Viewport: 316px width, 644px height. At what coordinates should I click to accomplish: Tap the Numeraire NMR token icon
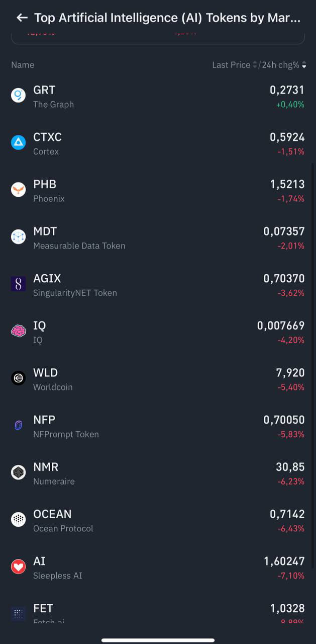(x=18, y=472)
